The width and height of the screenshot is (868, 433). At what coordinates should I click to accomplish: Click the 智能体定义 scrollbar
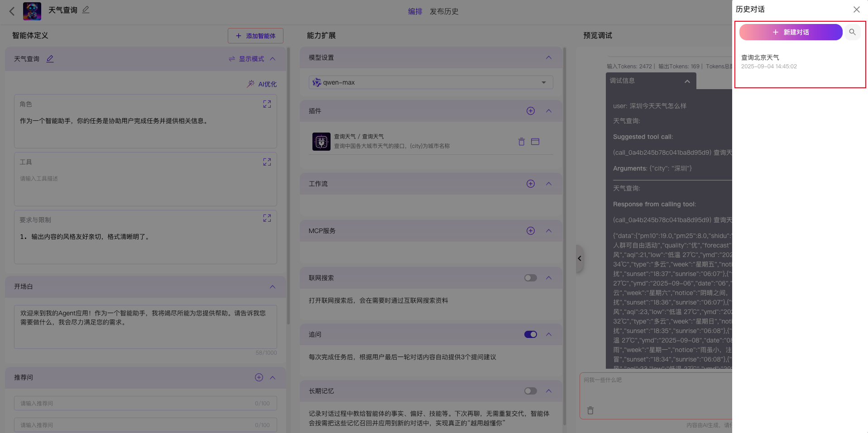point(288,186)
